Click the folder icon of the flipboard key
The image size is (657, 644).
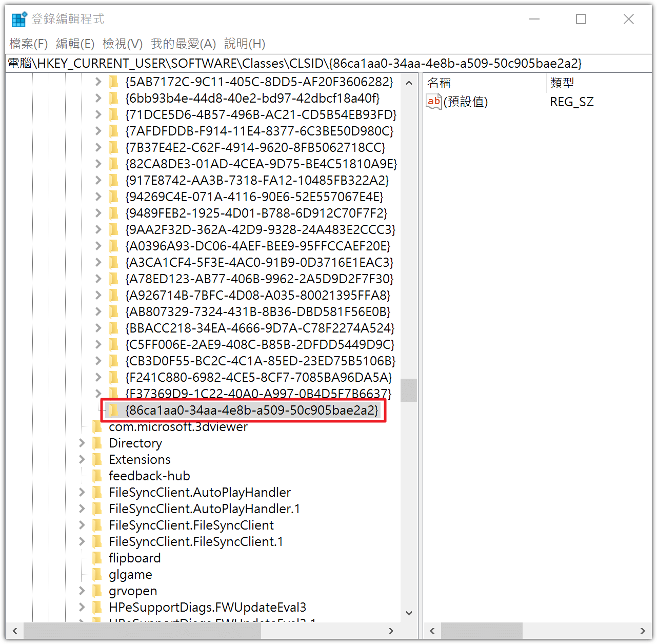click(x=97, y=558)
